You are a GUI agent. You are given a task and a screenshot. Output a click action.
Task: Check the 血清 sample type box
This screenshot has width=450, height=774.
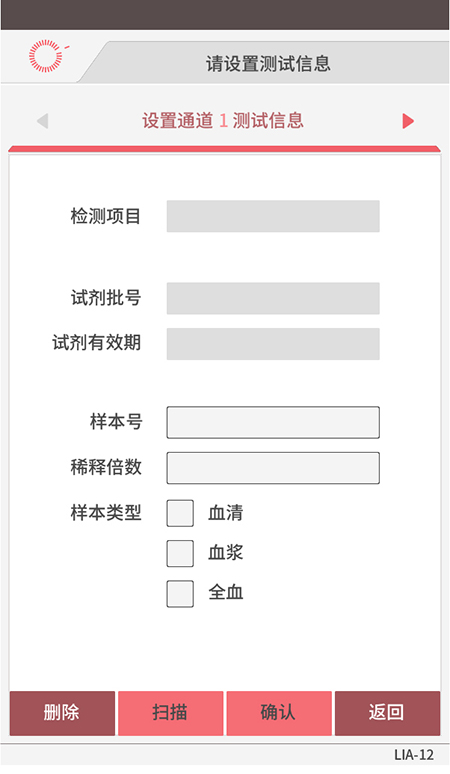[180, 513]
